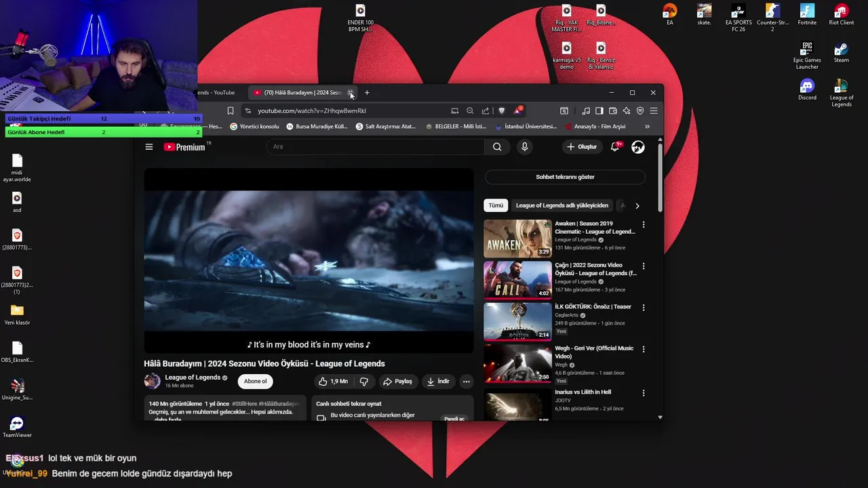Click the Oluştur create button
Image resolution: width=868 pixels, height=488 pixels.
(582, 147)
